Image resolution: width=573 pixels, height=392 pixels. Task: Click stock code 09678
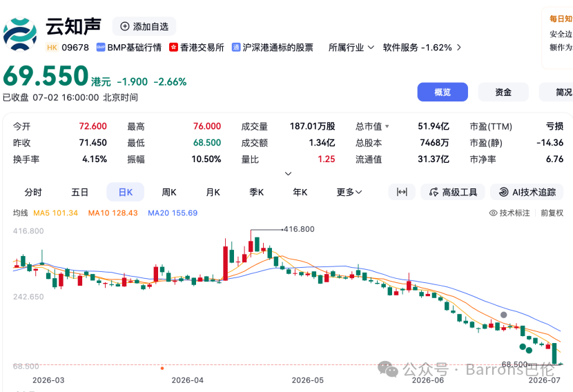(75, 48)
